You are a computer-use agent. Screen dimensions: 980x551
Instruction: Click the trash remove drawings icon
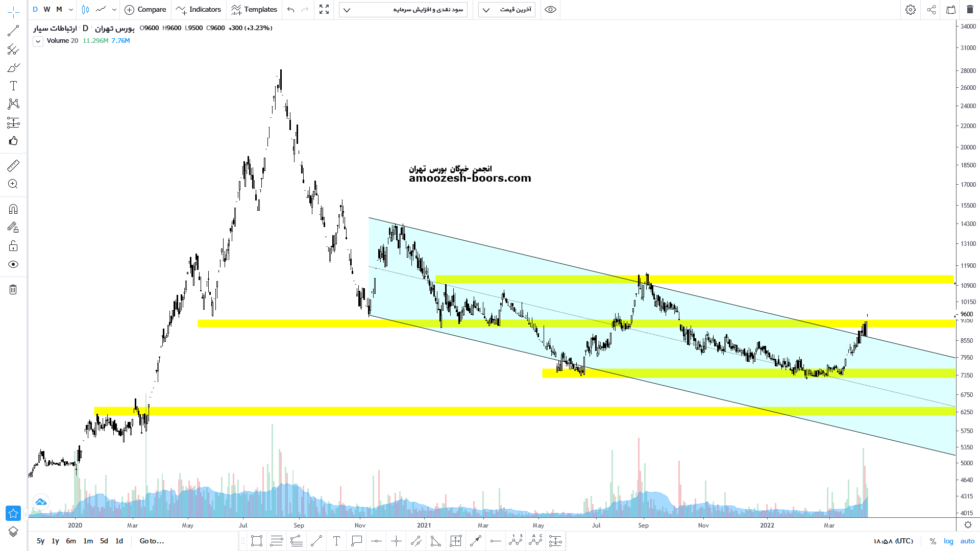[13, 290]
